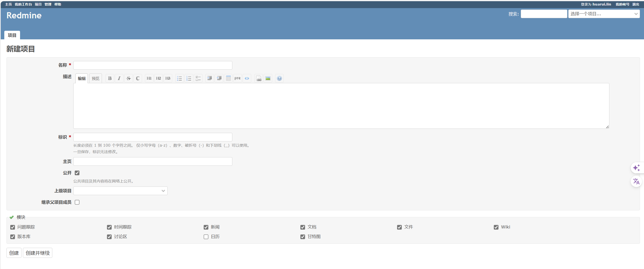Insert an image into description
The height and width of the screenshot is (269, 644).
268,78
